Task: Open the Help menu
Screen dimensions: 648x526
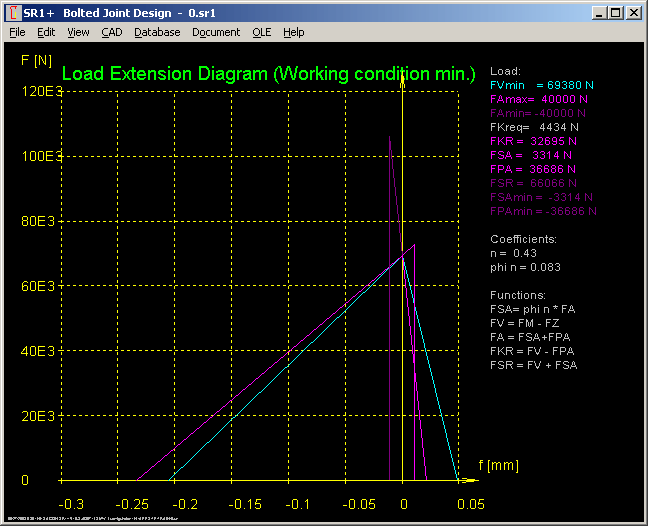Action: point(293,32)
